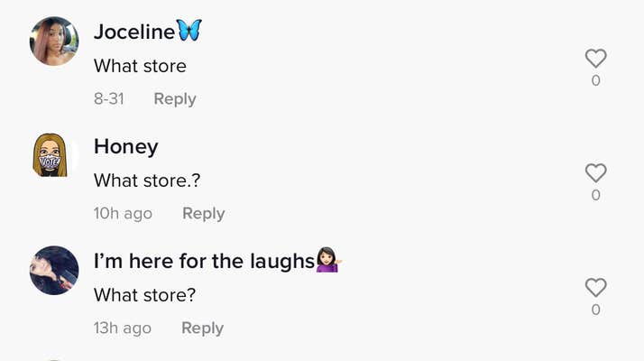
Task: Click the 8-31 date on Joceline's comment
Action: coord(108,99)
